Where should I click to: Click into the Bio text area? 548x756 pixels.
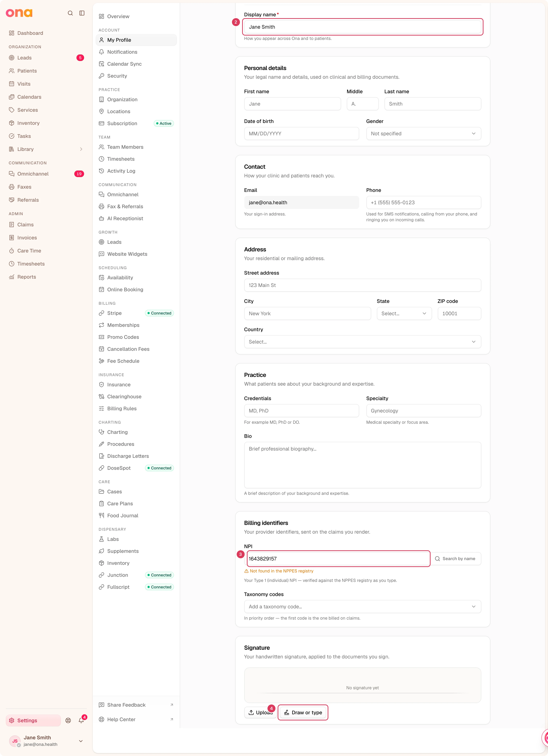click(362, 465)
